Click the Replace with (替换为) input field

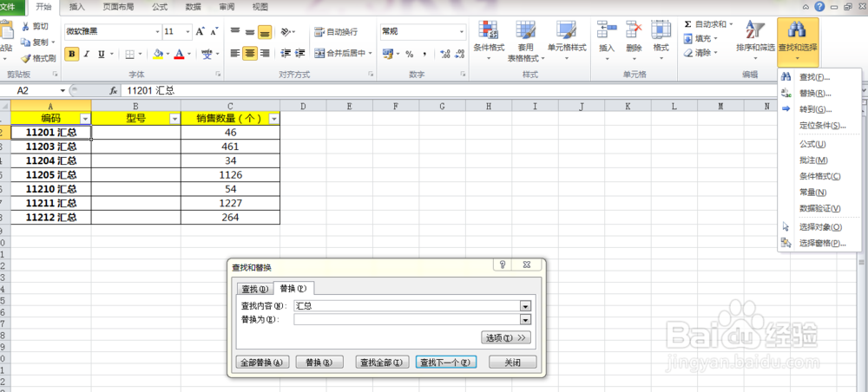407,319
